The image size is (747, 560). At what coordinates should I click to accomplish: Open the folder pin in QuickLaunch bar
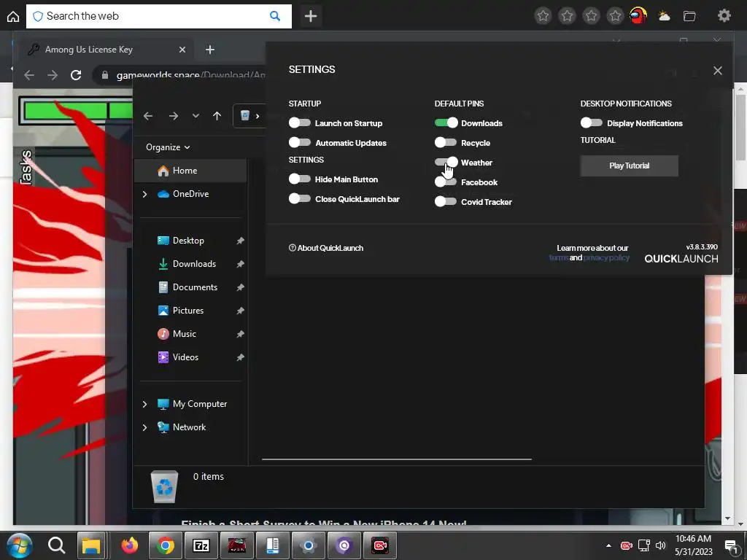(x=689, y=17)
